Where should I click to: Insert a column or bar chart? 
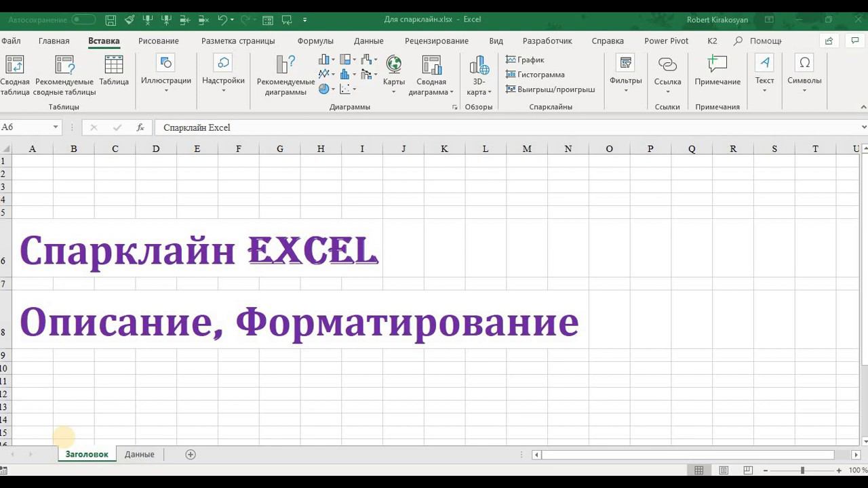(326, 60)
